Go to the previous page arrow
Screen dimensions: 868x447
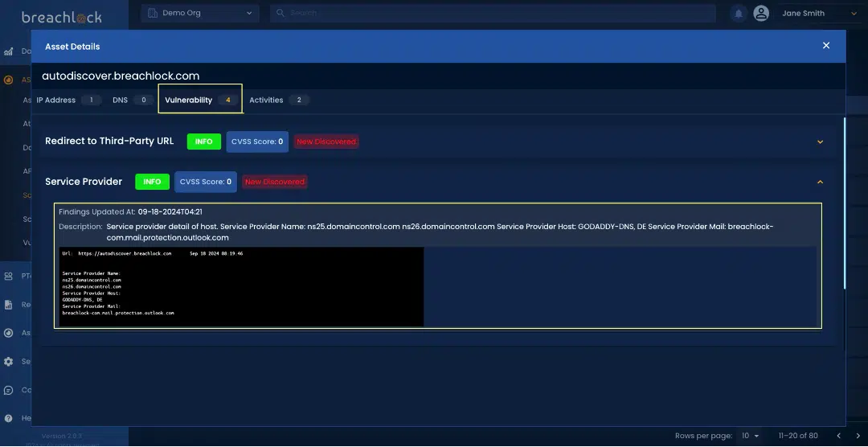pos(838,436)
